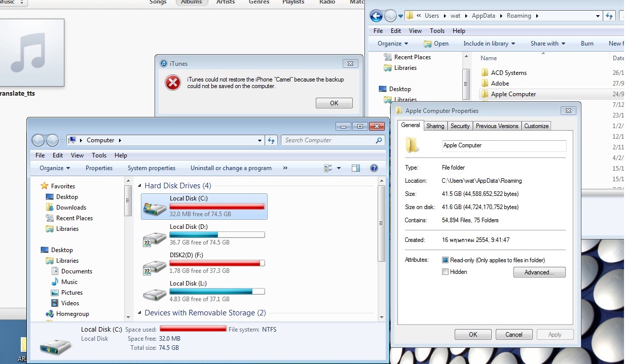Toggle the preview pane icon in Computer window
Viewport: 625px width, 364px height.
coord(356,168)
